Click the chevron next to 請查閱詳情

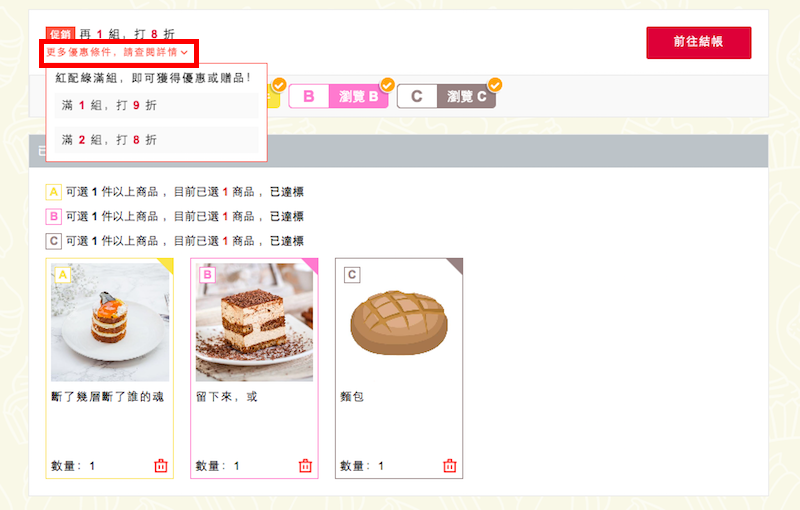(184, 53)
